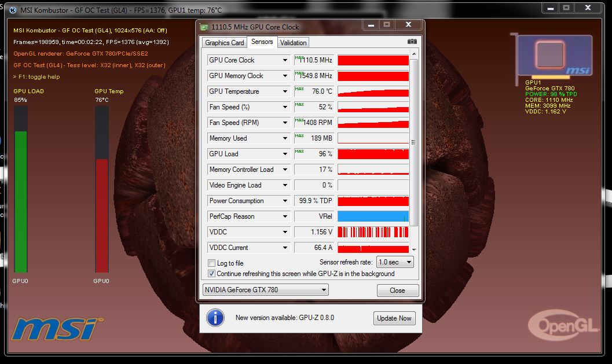Viewport: 612px width, 364px height.
Task: Minimize the MSI Kombustor window
Action: point(550,8)
